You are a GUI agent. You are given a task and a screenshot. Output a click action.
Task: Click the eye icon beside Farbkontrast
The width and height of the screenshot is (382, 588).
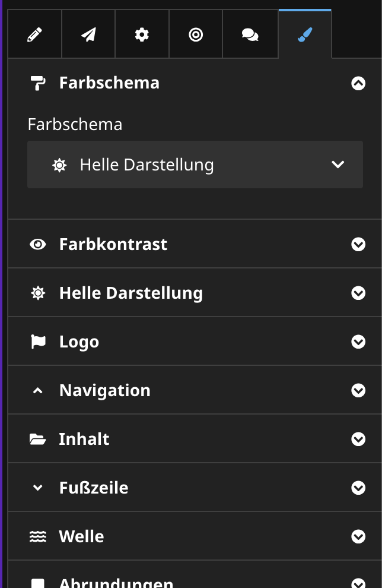point(38,244)
